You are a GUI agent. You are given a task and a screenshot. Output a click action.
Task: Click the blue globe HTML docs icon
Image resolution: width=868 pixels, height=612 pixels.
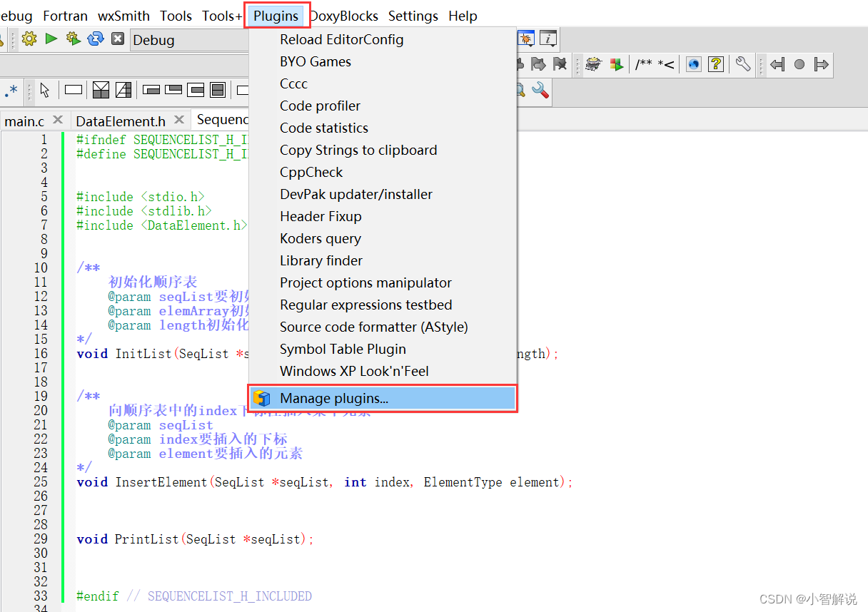tap(694, 64)
